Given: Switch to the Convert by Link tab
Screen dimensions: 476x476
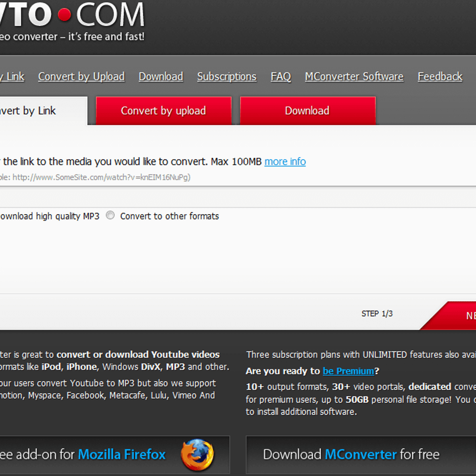Looking at the screenshot, I should pos(43,111).
